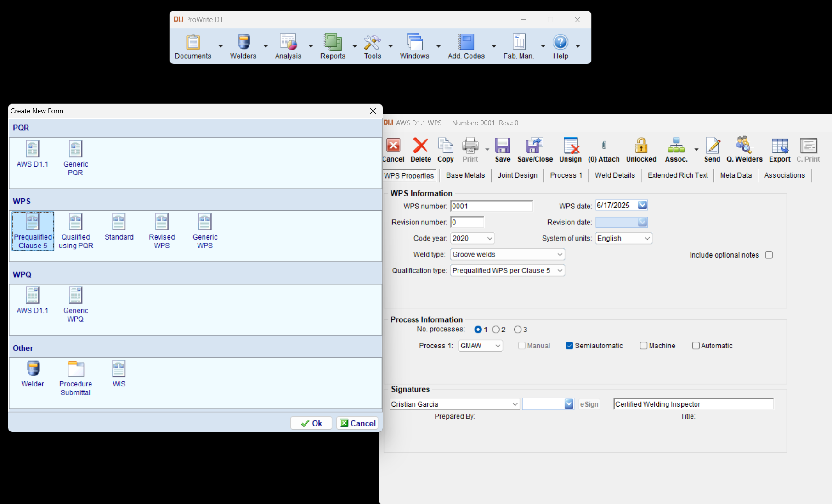
Task: Click Copy in the WPS toolbar
Action: click(445, 150)
